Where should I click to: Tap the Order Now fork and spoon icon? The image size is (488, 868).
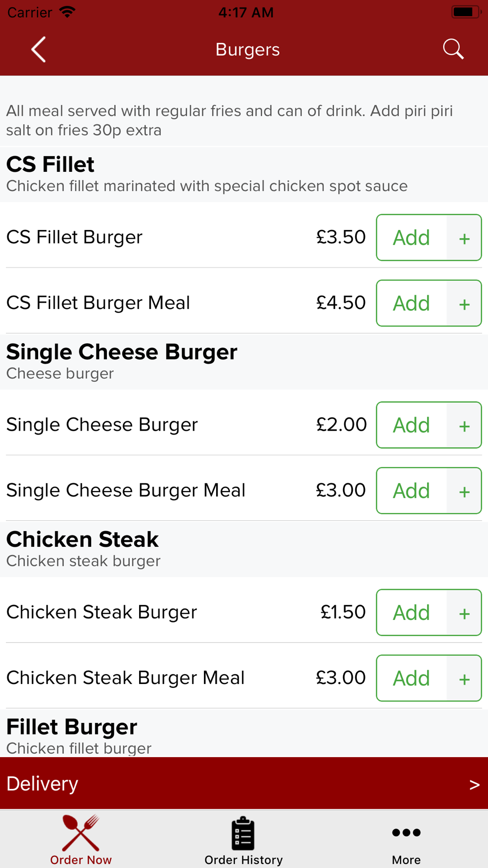point(81,833)
